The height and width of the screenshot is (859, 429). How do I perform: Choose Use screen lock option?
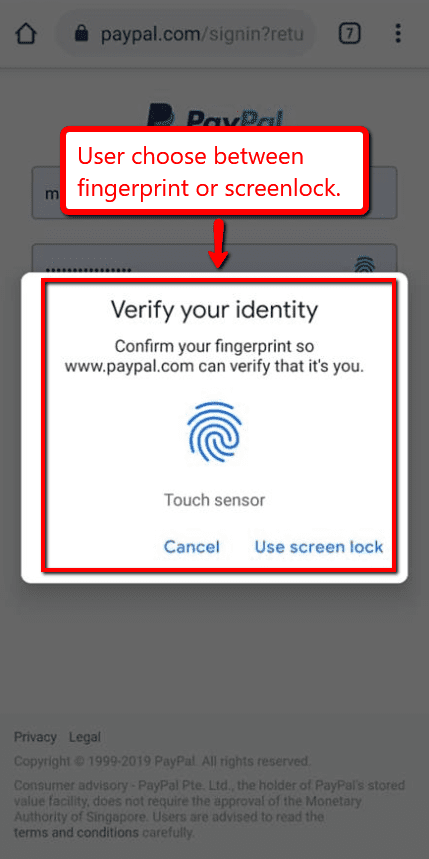pyautogui.click(x=319, y=547)
